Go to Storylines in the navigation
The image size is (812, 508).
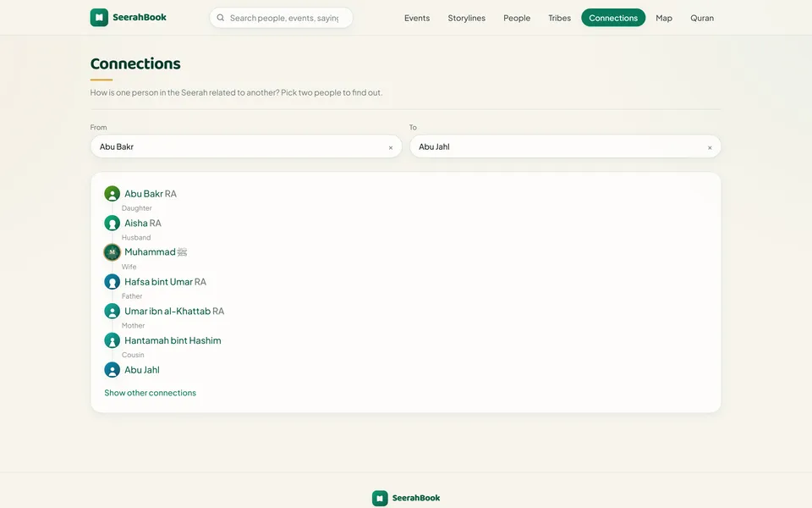467,18
